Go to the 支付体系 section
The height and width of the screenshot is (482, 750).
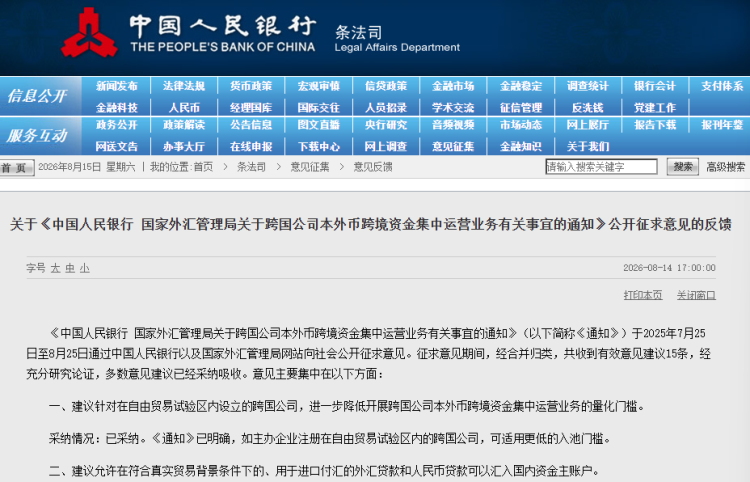pos(722,86)
